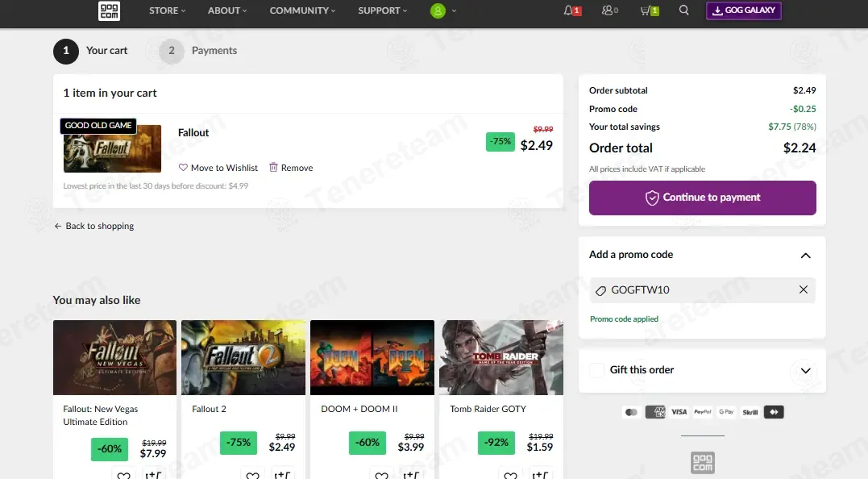Click the green user avatar icon
This screenshot has height=479, width=868.
(438, 10)
